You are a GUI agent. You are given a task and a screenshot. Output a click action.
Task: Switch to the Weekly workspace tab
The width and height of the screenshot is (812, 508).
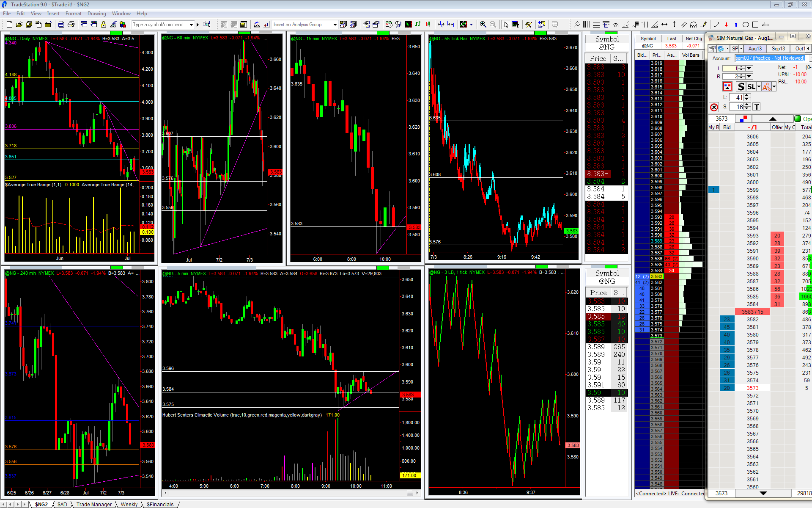[x=129, y=504]
